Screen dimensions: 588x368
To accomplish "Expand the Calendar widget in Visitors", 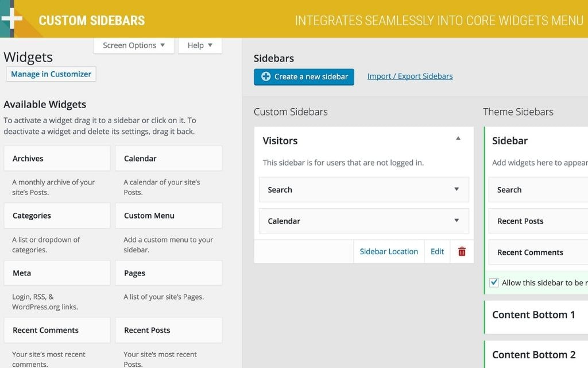I will 457,220.
